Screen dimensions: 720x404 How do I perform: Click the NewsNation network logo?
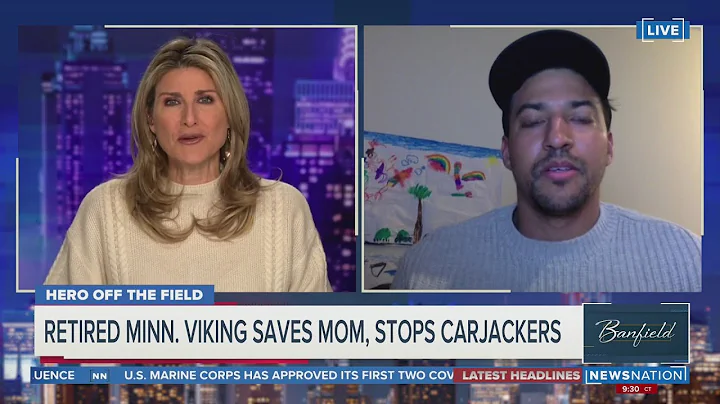coord(636,375)
